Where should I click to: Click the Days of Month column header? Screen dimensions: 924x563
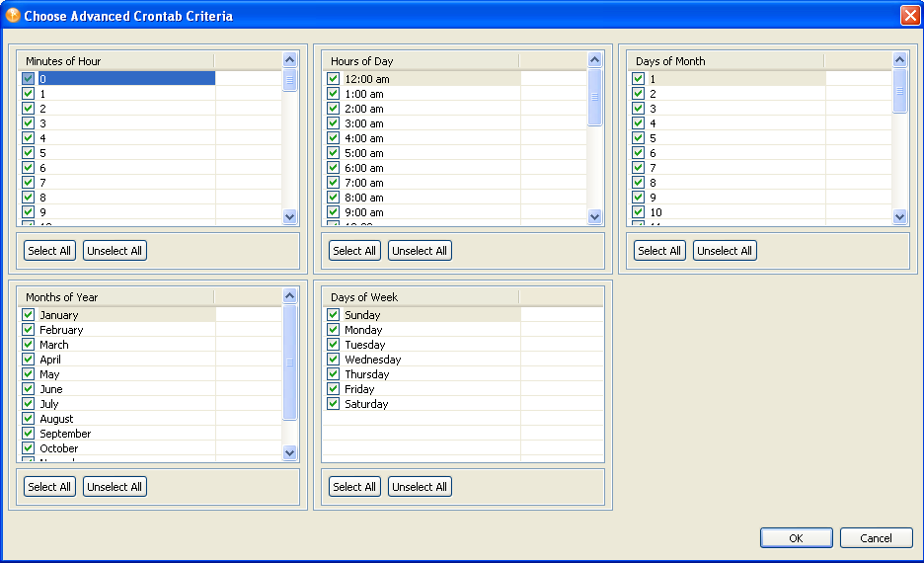tap(727, 60)
